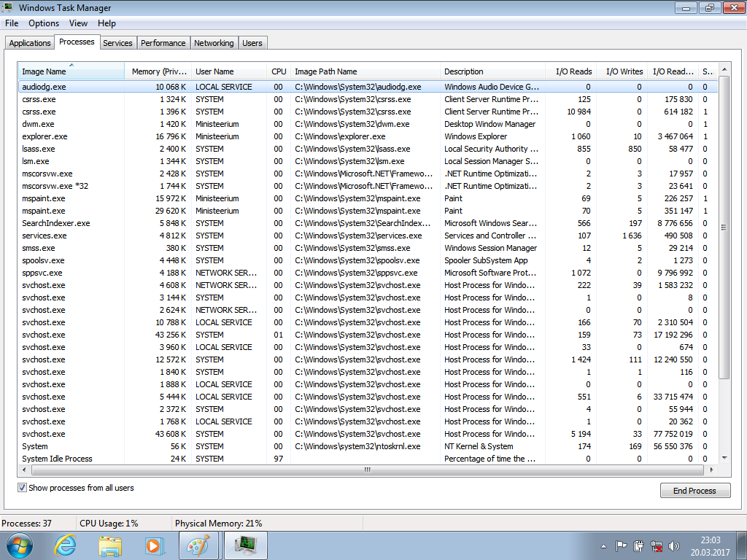The width and height of the screenshot is (747, 560).
Task: Select the spoolsv.exe process
Action: 368,260
